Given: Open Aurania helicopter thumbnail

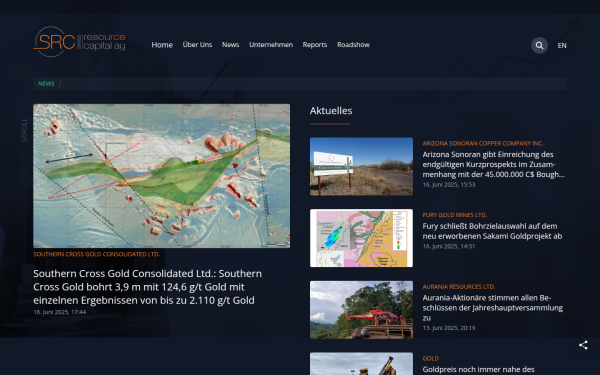Looking at the screenshot, I should click(361, 310).
